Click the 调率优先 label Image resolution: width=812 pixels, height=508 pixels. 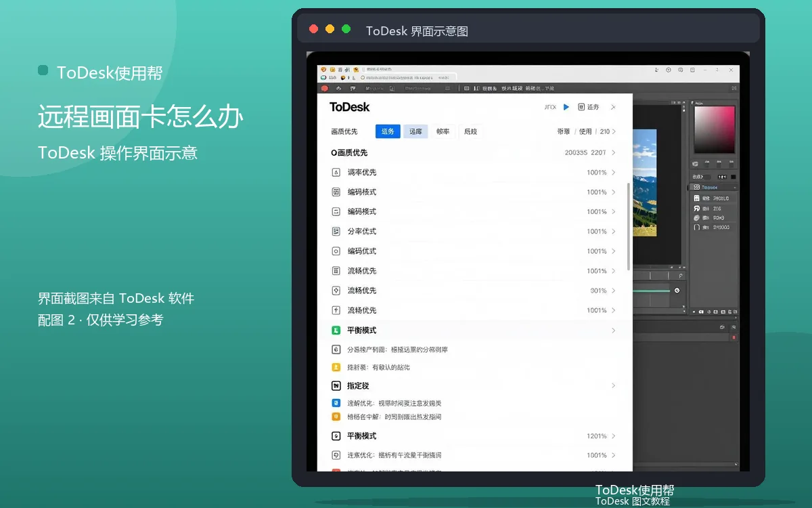[x=362, y=173]
